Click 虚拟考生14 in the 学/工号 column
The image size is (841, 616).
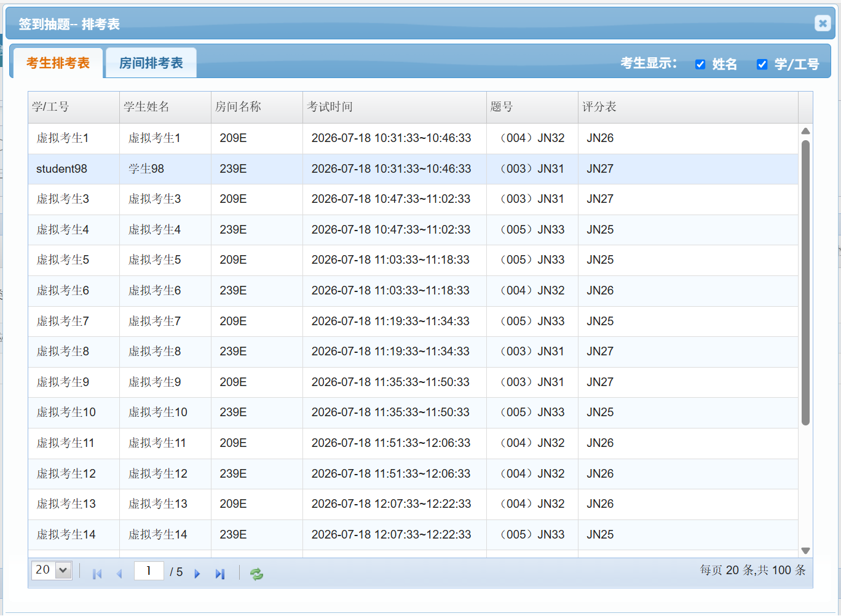pos(74,535)
